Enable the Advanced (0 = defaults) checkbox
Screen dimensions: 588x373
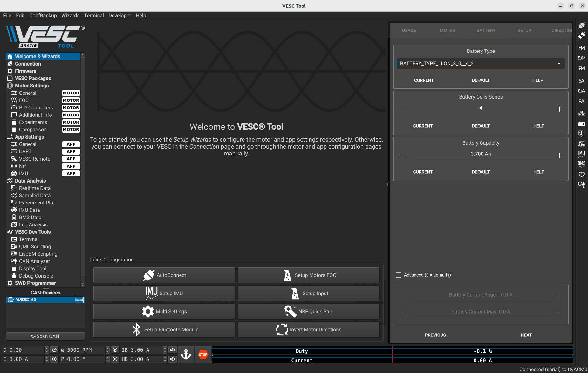tap(399, 275)
